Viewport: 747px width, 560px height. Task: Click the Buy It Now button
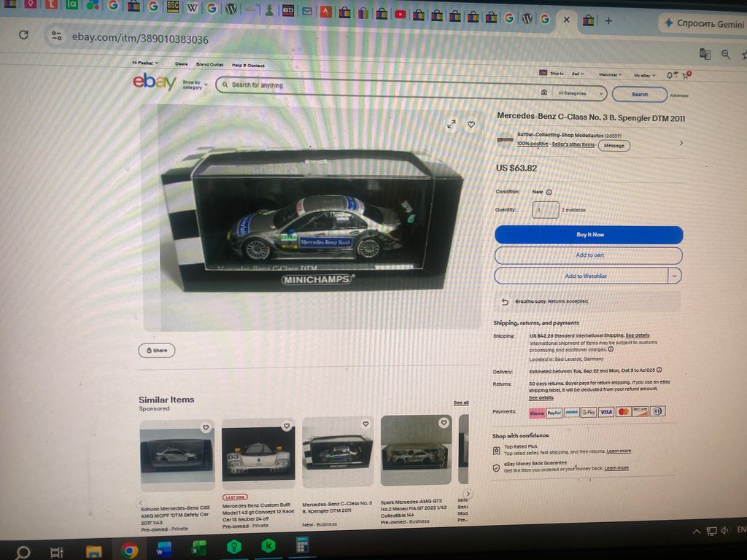point(589,234)
